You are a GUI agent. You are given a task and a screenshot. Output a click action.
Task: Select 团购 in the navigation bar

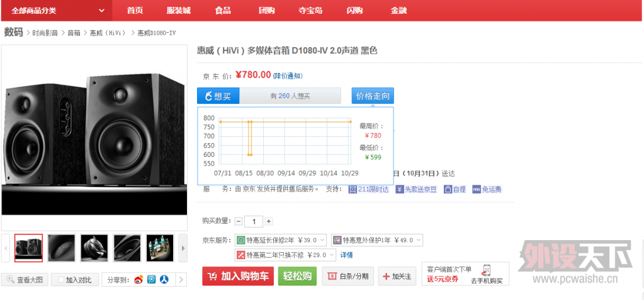click(266, 11)
